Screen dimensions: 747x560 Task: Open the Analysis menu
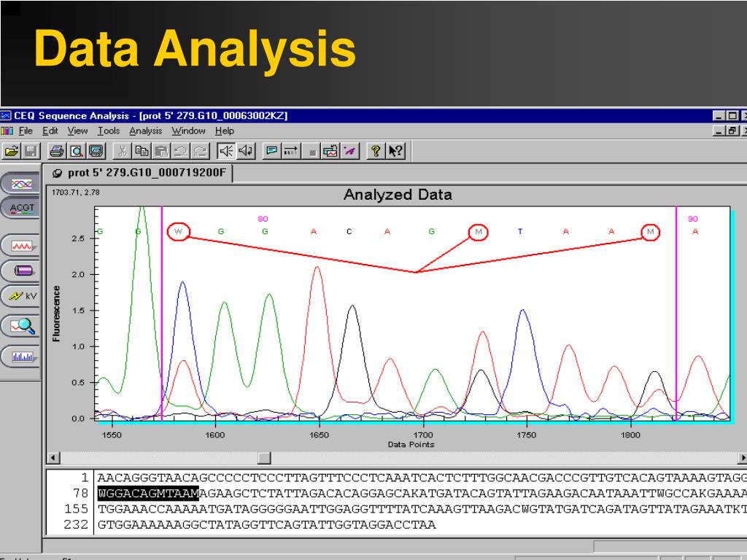tap(146, 131)
